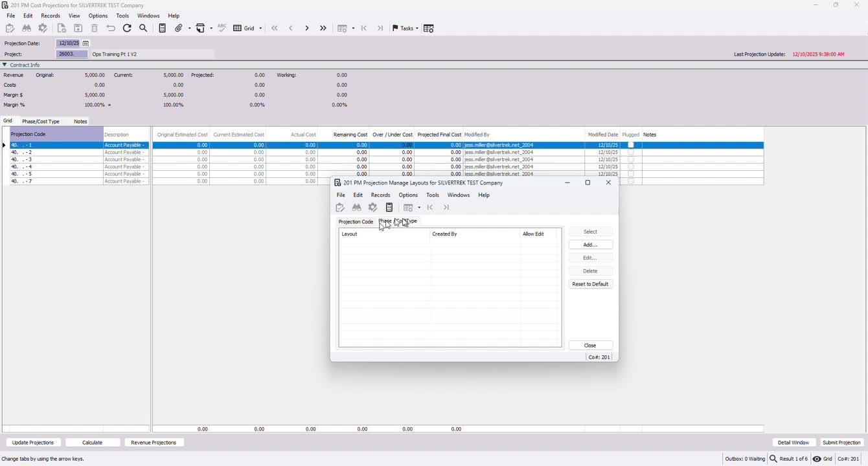868x466 pixels.
Task: Open the attachments dropdown arrow next to paperclip
Action: tap(189, 28)
